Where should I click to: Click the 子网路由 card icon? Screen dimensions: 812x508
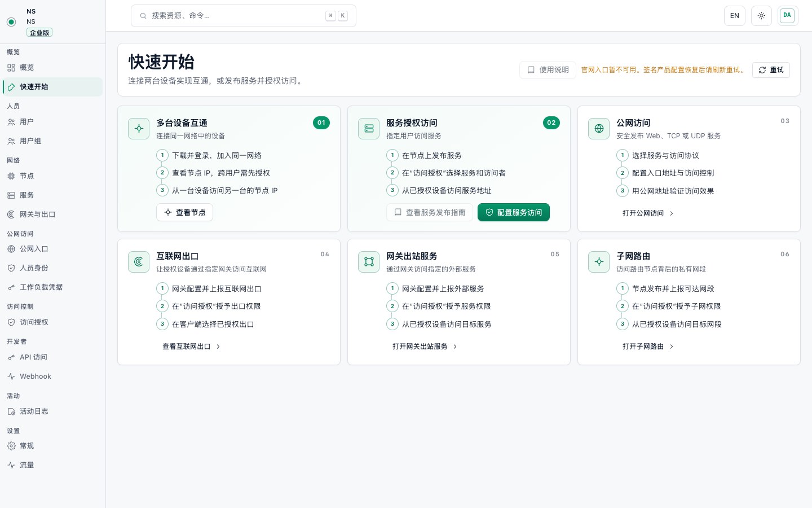pyautogui.click(x=599, y=262)
